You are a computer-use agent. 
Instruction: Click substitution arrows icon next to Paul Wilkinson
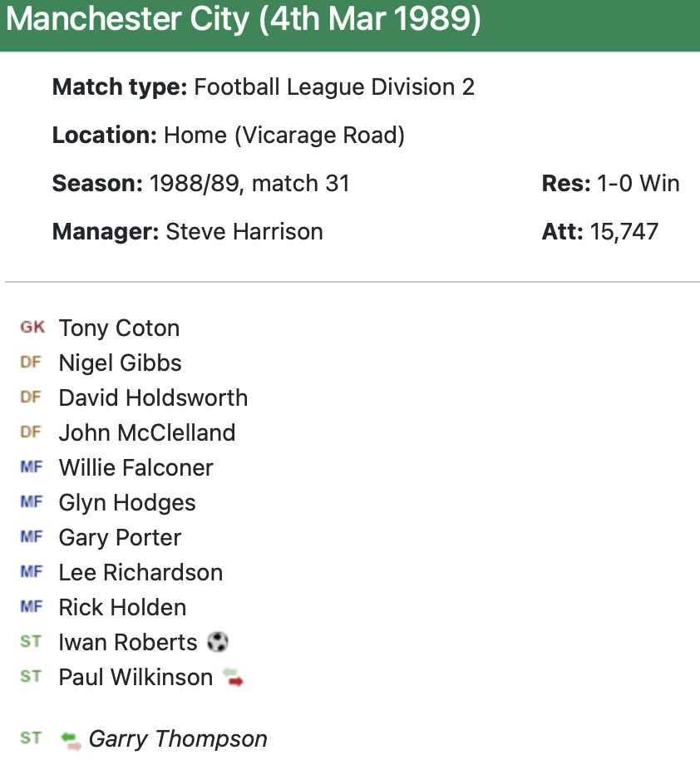233,678
